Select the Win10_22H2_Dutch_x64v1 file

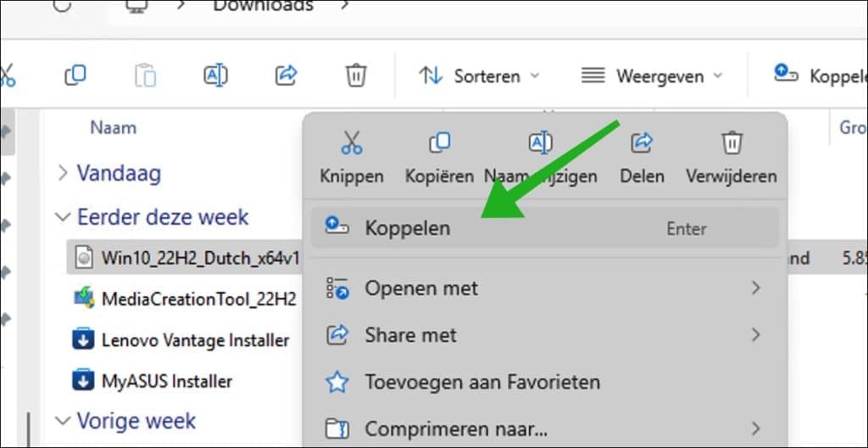200,258
